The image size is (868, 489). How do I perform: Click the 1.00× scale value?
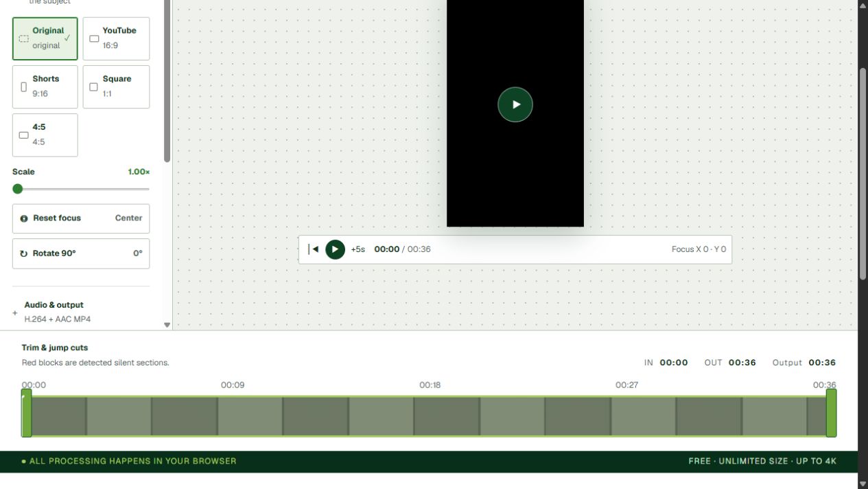tap(139, 172)
